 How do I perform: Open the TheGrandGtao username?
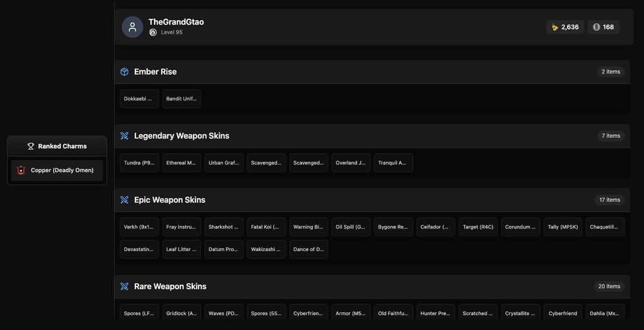pyautogui.click(x=176, y=22)
